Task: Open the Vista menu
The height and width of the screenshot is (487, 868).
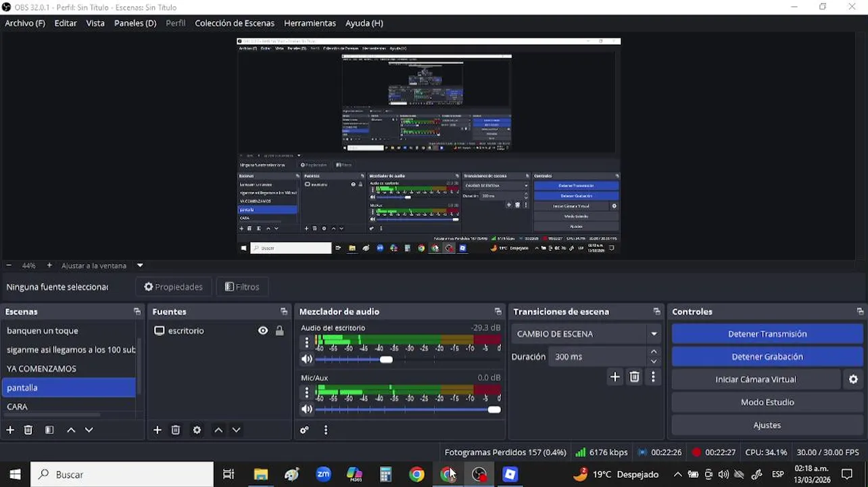Action: pos(95,23)
